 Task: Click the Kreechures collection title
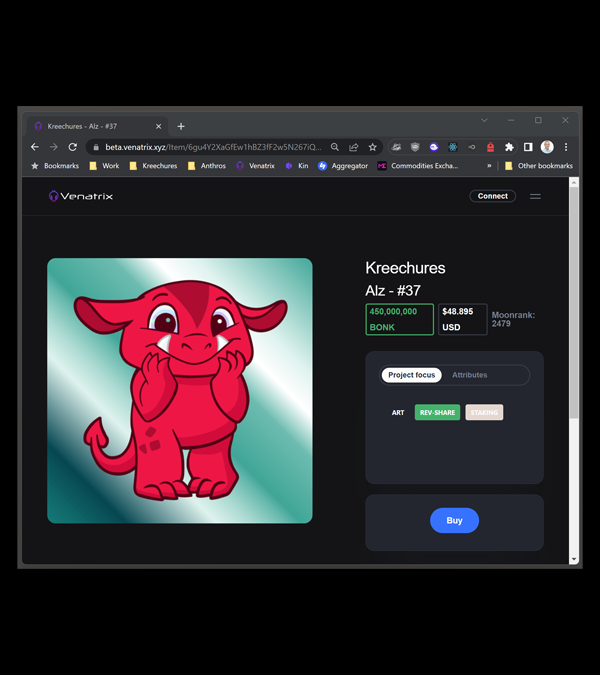click(405, 268)
